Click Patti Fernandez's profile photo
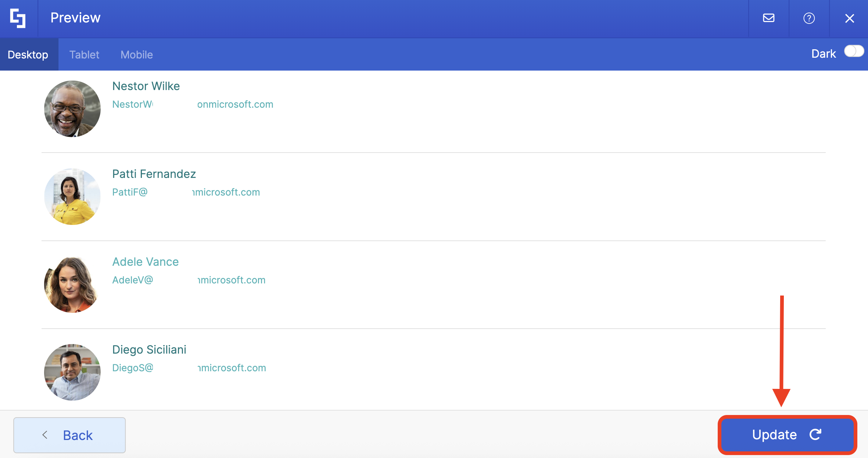The height and width of the screenshot is (458, 868). pos(72,197)
